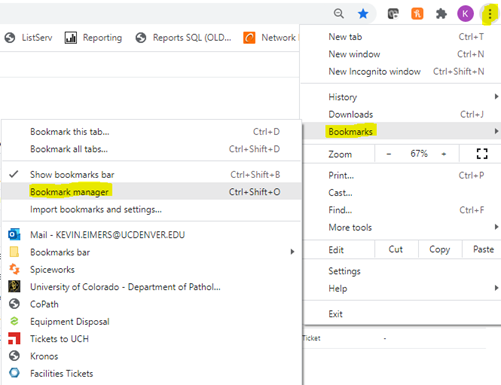The height and width of the screenshot is (385, 501).
Task: Click the orange extension icon in toolbar
Action: coord(417,14)
